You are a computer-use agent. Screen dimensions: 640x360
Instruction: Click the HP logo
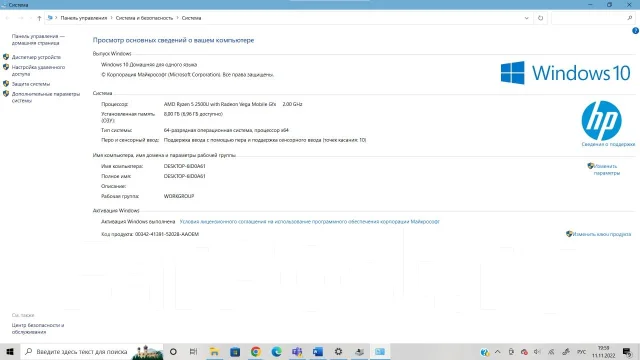(x=601, y=120)
